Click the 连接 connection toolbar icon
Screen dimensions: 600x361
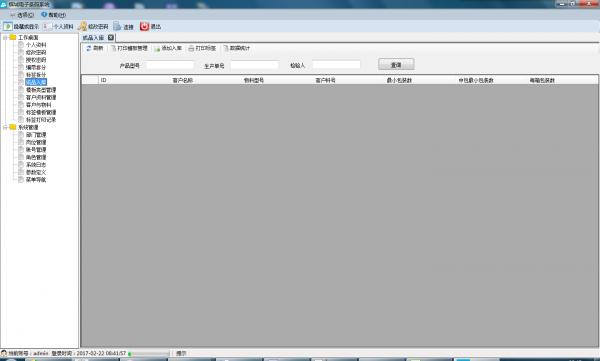pos(117,26)
